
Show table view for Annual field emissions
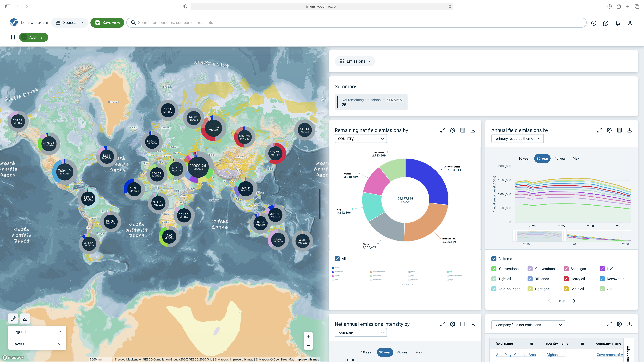619,130
